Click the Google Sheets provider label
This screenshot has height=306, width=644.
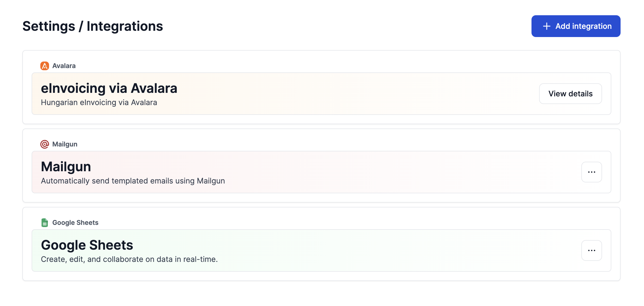75,223
